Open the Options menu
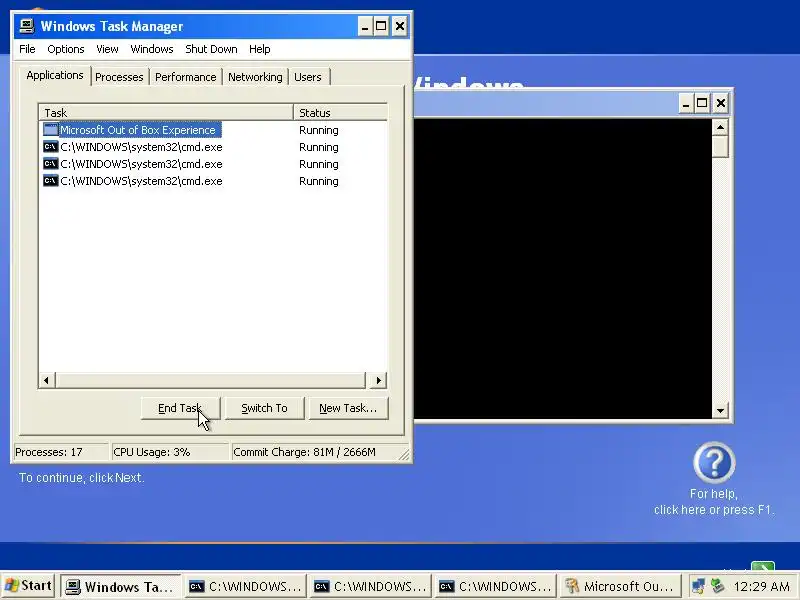The image size is (800, 600). click(x=66, y=49)
